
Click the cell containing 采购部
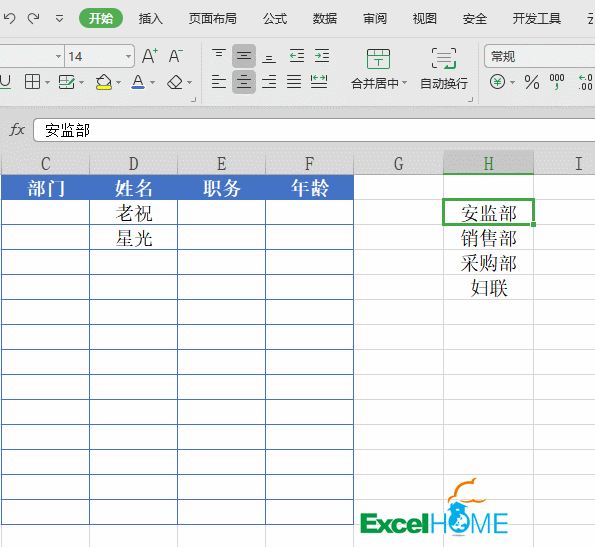tap(488, 263)
